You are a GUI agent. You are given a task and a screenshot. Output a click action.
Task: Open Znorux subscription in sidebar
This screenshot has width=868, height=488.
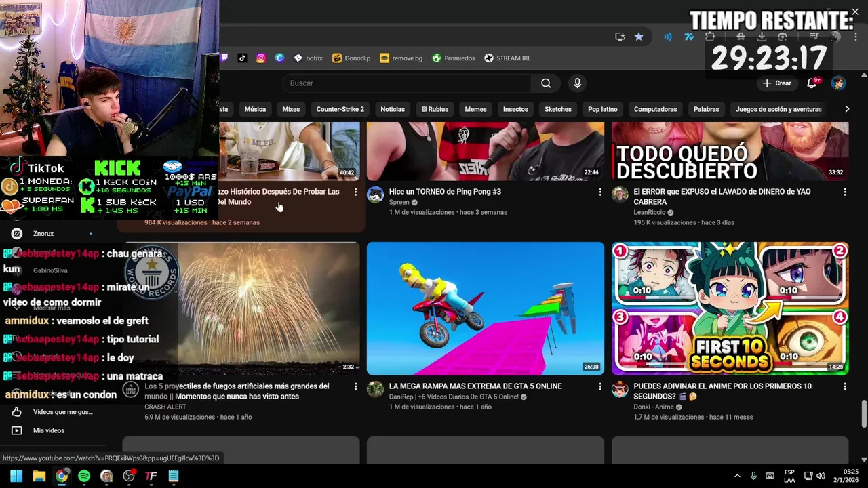click(x=43, y=234)
